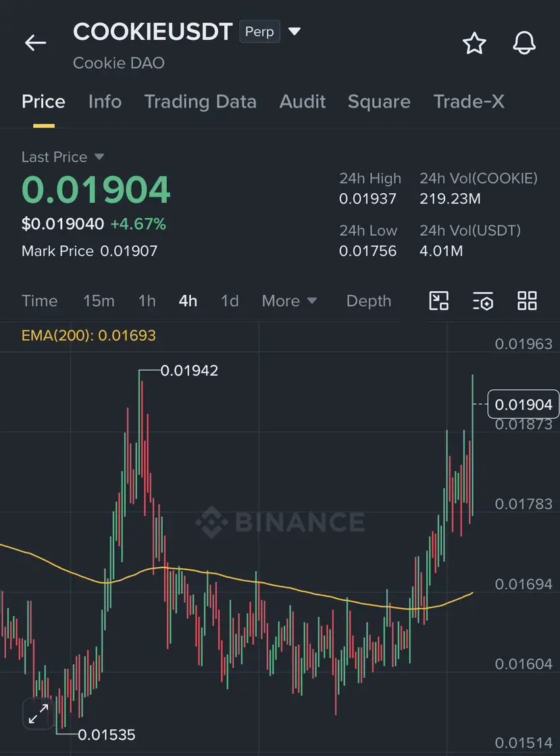Tap the 0.01942 chart high marker
The height and width of the screenshot is (756, 560).
point(189,370)
